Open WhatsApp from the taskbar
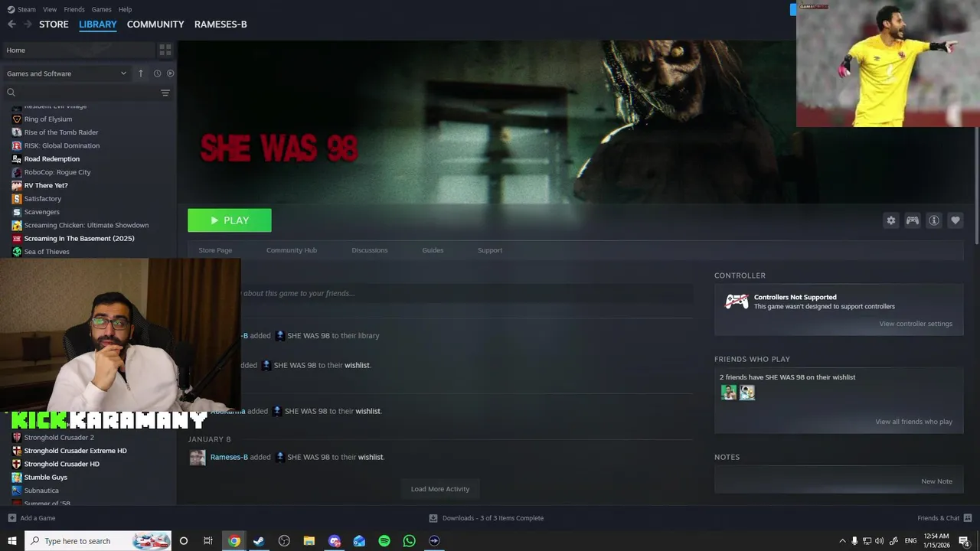 click(x=410, y=541)
